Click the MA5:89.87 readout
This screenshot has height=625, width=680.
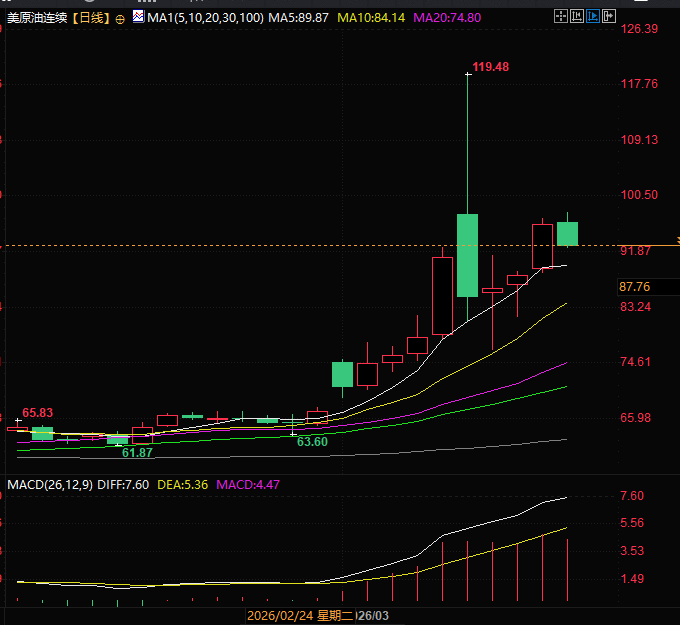click(x=298, y=18)
